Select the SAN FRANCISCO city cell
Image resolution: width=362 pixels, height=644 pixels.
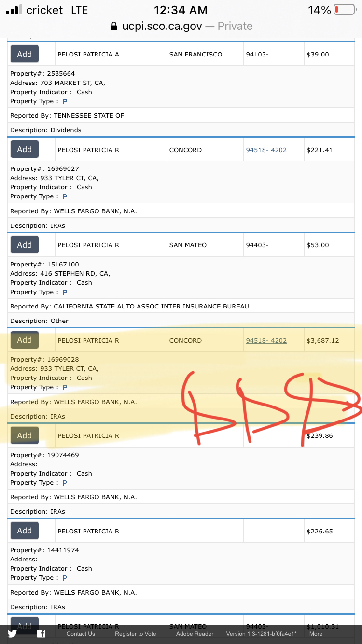click(x=196, y=54)
